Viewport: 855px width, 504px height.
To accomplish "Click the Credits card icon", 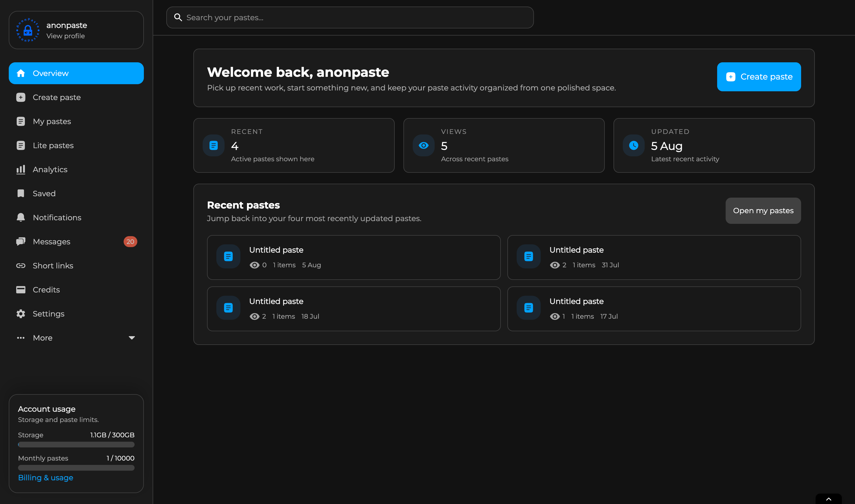I will coord(21,290).
